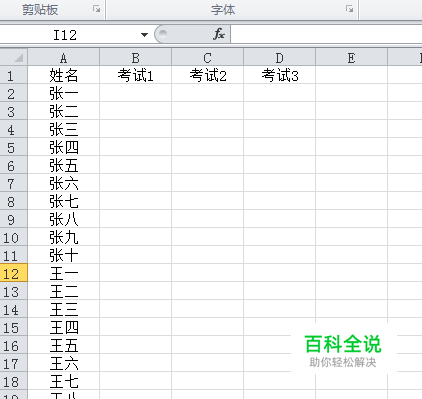
Task: Click the cell containing 张五
Action: 63,165
